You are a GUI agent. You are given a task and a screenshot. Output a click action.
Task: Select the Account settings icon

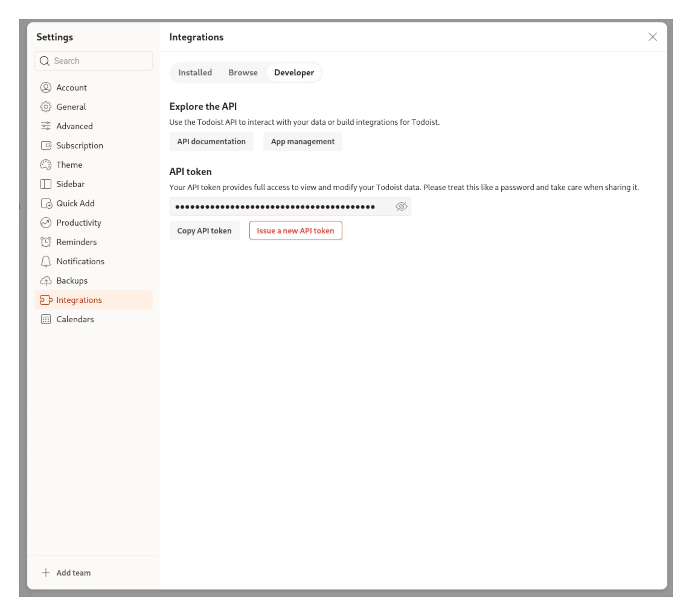click(46, 87)
